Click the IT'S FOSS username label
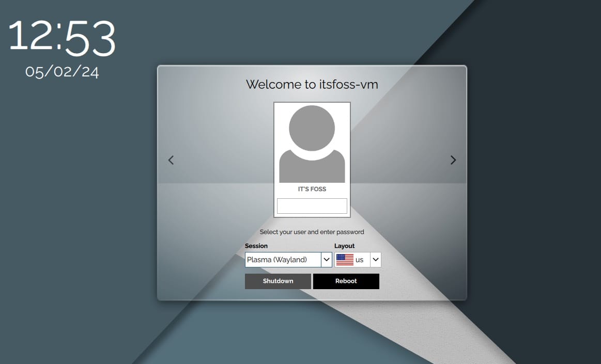 tap(312, 189)
